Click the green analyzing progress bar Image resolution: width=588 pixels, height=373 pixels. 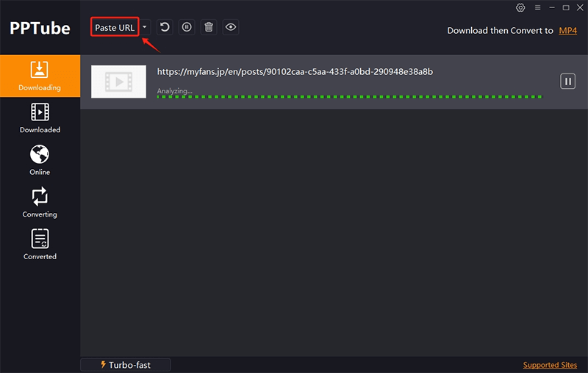(349, 96)
